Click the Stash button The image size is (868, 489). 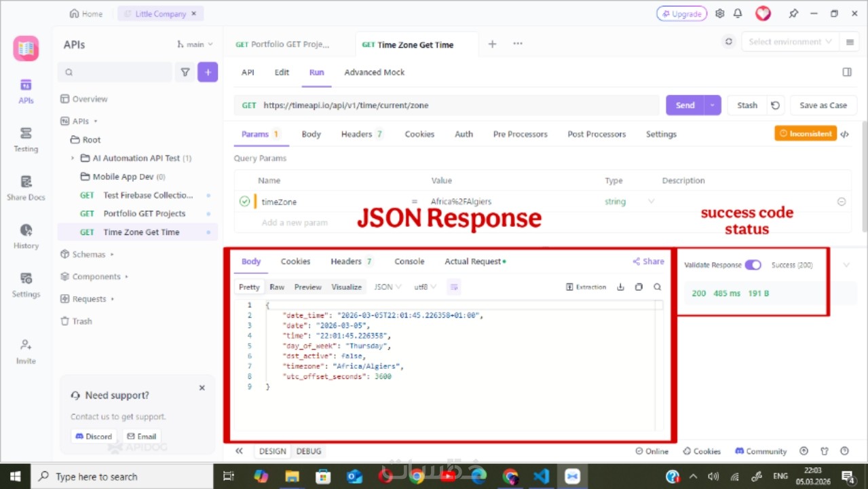747,105
